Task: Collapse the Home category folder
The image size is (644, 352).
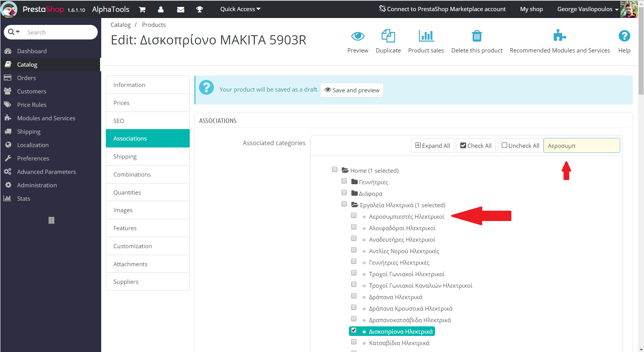Action: [x=345, y=170]
